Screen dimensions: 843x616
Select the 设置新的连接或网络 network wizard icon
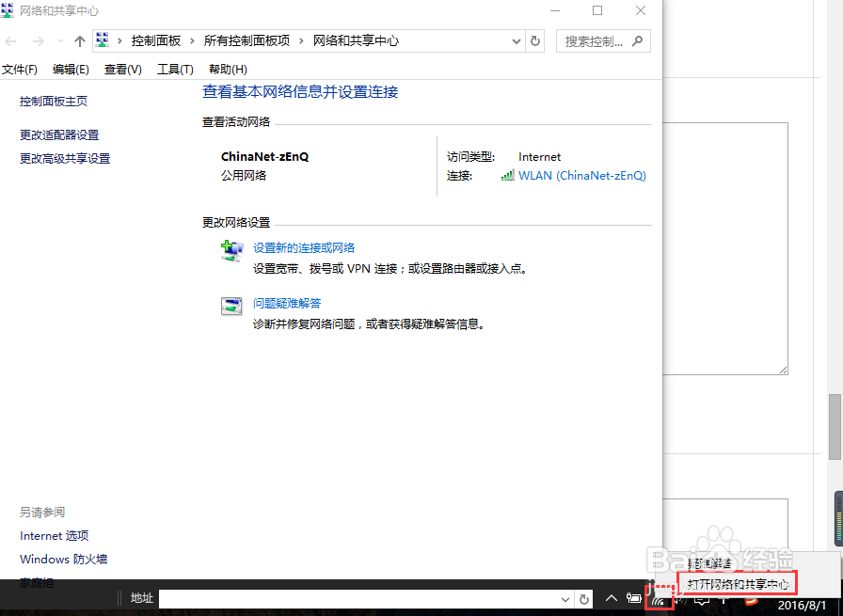[x=231, y=250]
